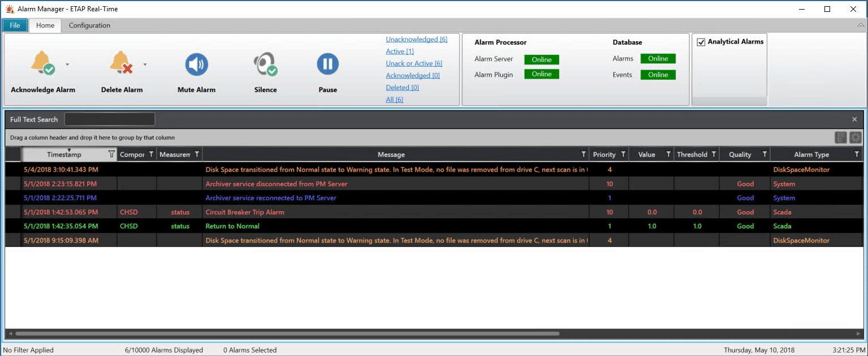The width and height of the screenshot is (868, 356).
Task: Click the group panel icon beside the gear
Action: (x=841, y=137)
